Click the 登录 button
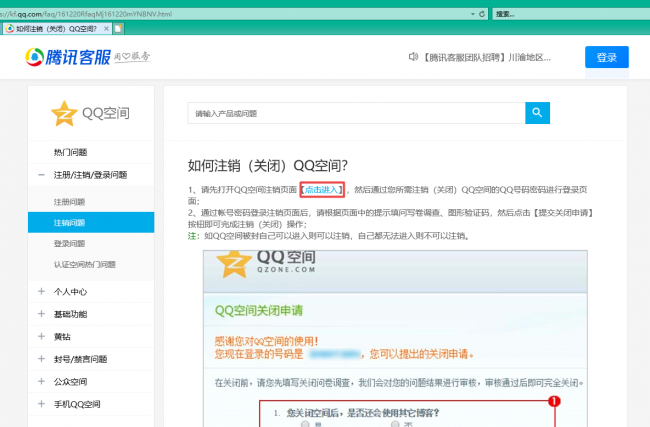The height and width of the screenshot is (427, 650). pyautogui.click(x=607, y=57)
